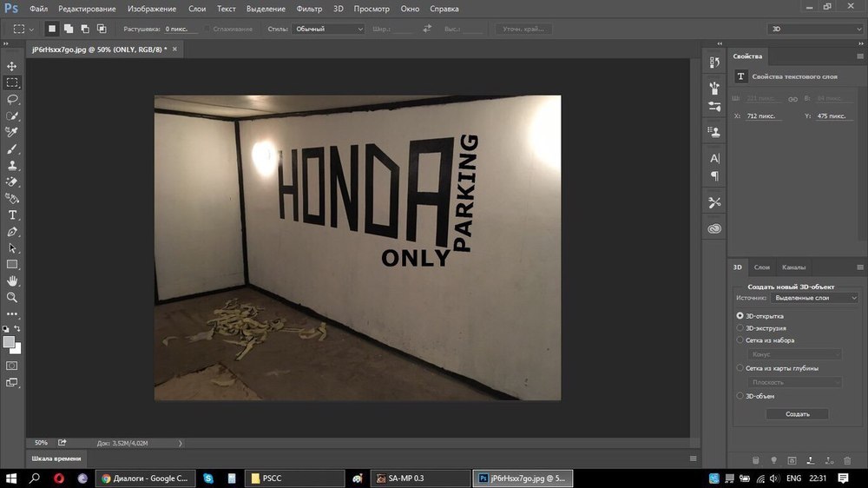Image resolution: width=868 pixels, height=488 pixels.
Task: Select the Lasso tool
Action: (x=12, y=99)
